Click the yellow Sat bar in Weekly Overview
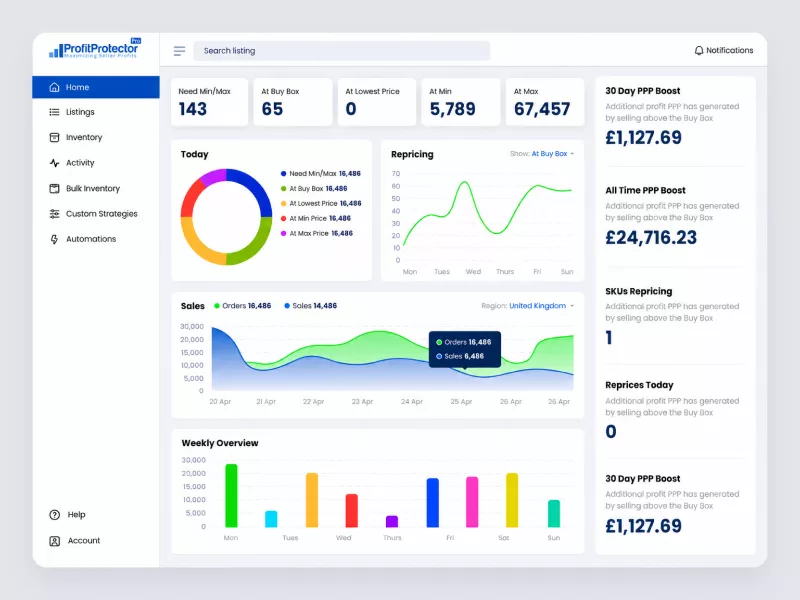The width and height of the screenshot is (800, 600). pos(512,500)
